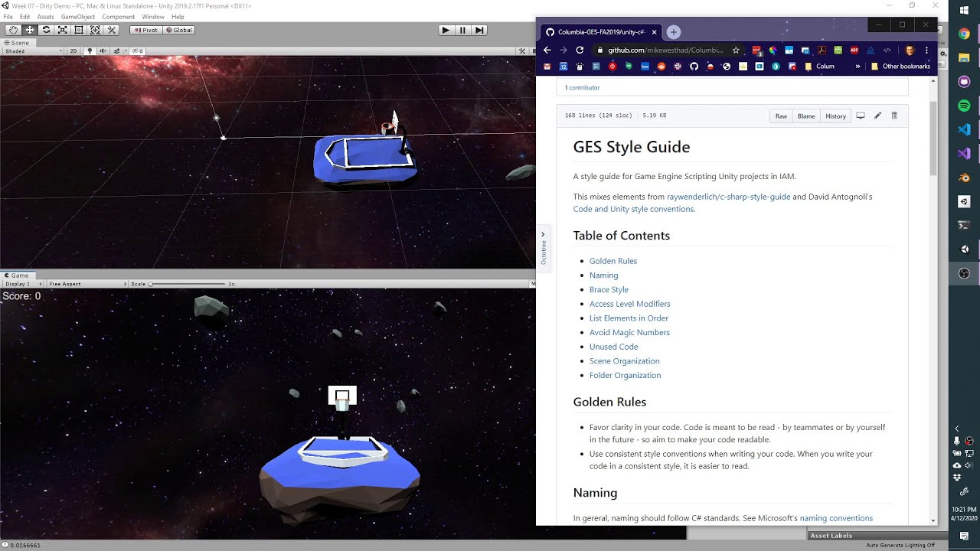Jump to Brace Style section link
The width and height of the screenshot is (980, 551).
point(609,289)
